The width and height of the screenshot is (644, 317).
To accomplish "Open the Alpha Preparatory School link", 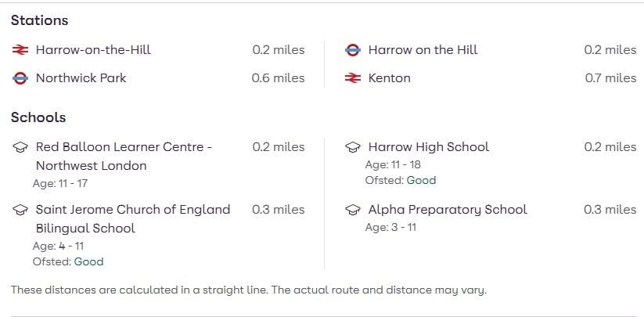I will (447, 210).
